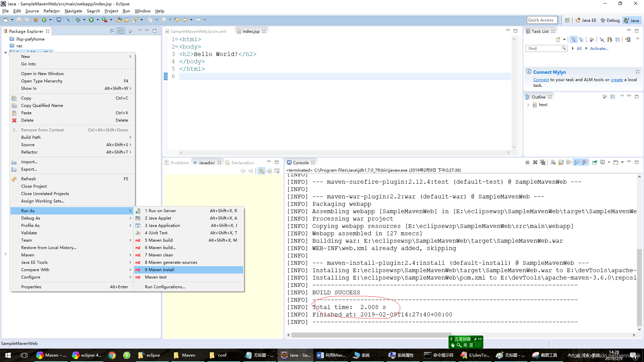644x362 pixels.
Task: Switch to Problems tab
Action: pyautogui.click(x=177, y=163)
